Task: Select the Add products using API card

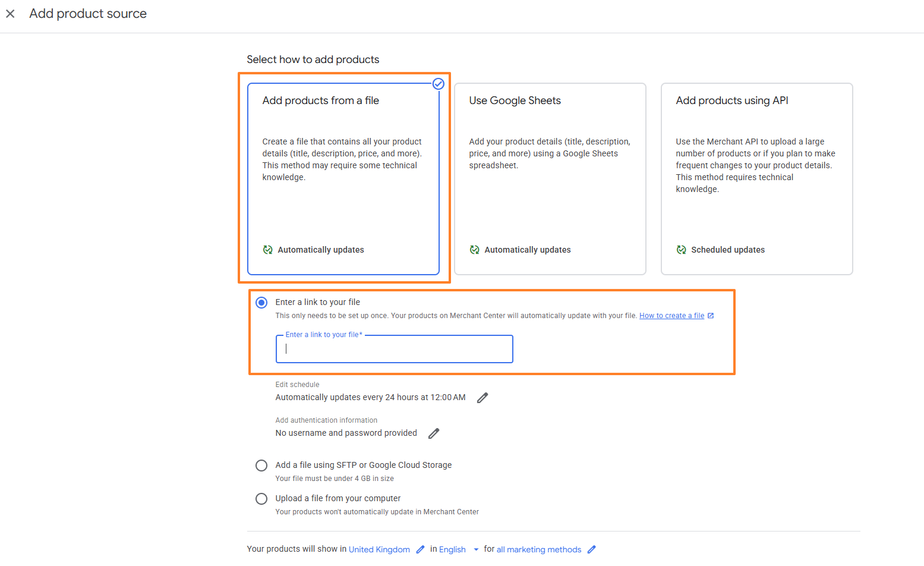Action: tap(756, 178)
